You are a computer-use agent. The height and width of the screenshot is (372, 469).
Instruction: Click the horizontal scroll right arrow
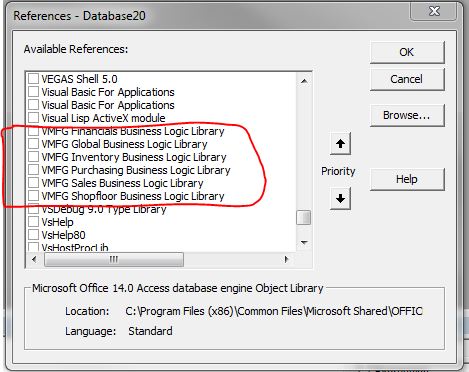click(x=286, y=259)
